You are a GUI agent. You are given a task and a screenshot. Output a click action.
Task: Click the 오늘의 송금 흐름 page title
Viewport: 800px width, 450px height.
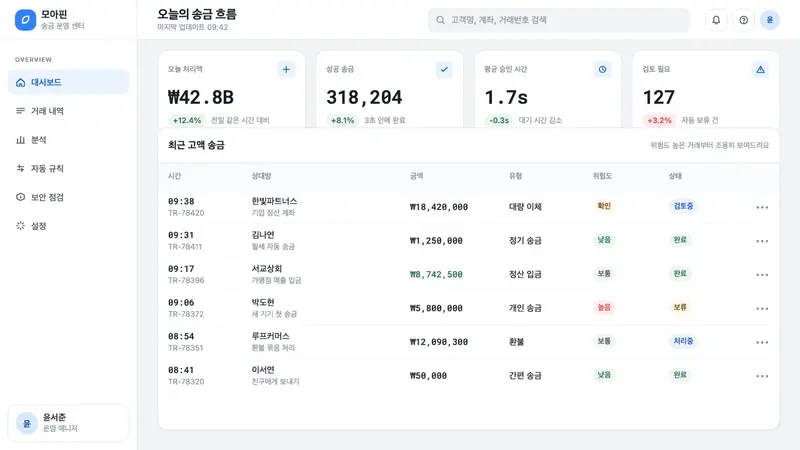(197, 14)
